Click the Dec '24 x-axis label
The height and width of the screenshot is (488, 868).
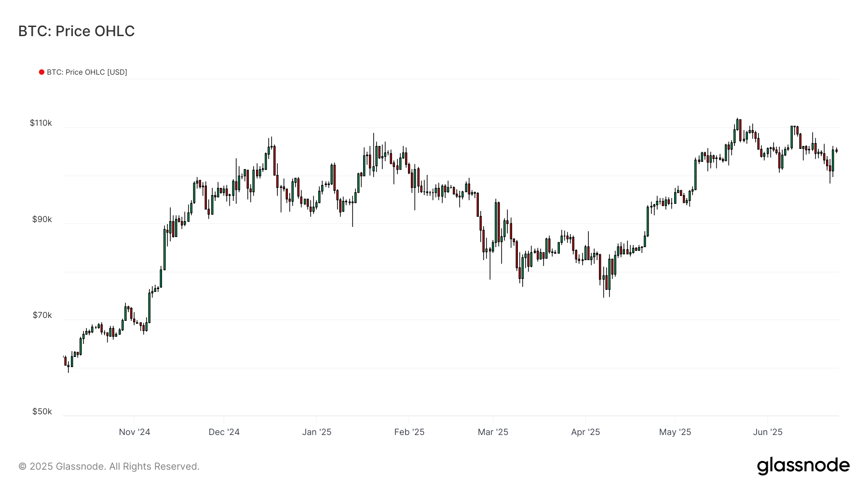tap(224, 432)
